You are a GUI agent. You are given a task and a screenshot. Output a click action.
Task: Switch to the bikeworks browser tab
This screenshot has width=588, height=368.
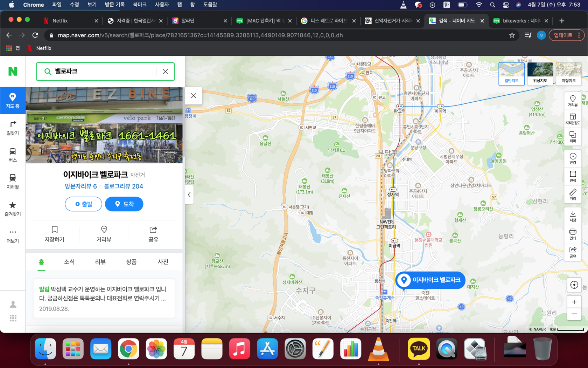520,21
